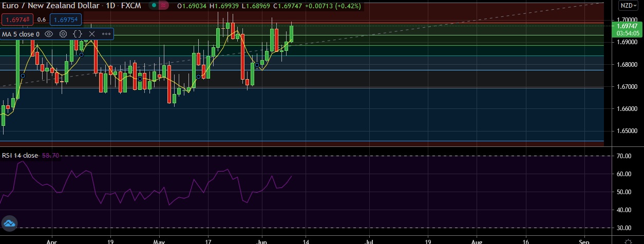Image resolution: width=644 pixels, height=244 pixels.
Task: Click the May date on the time axis
Action: tap(160, 240)
